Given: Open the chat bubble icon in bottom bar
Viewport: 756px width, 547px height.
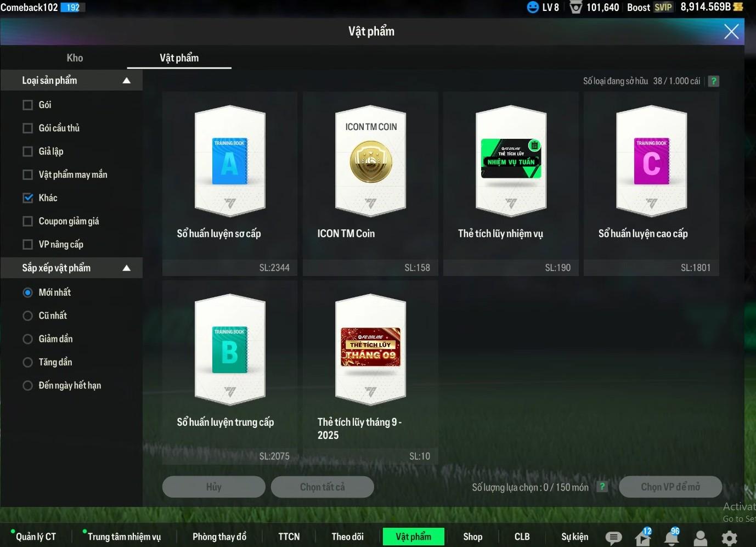Looking at the screenshot, I should pos(613,538).
